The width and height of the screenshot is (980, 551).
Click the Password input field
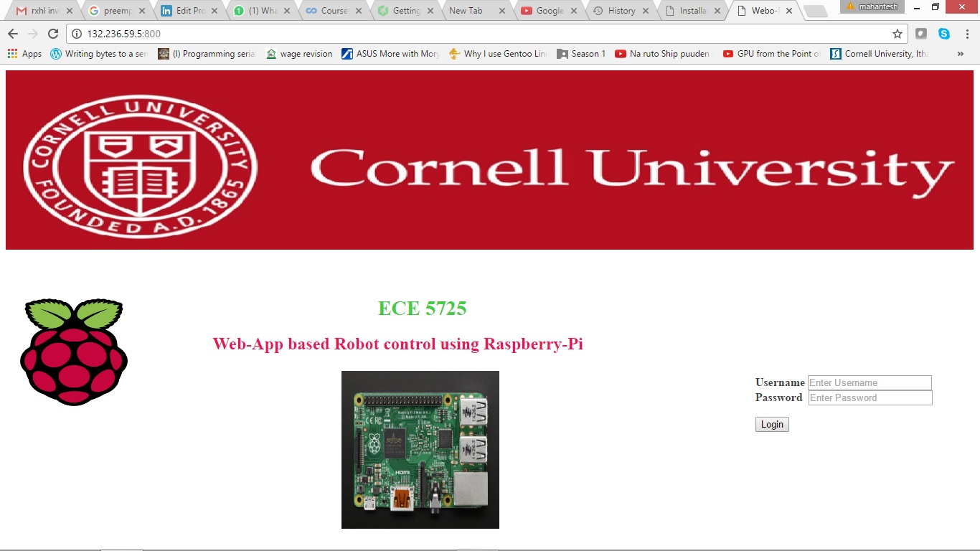pos(870,397)
